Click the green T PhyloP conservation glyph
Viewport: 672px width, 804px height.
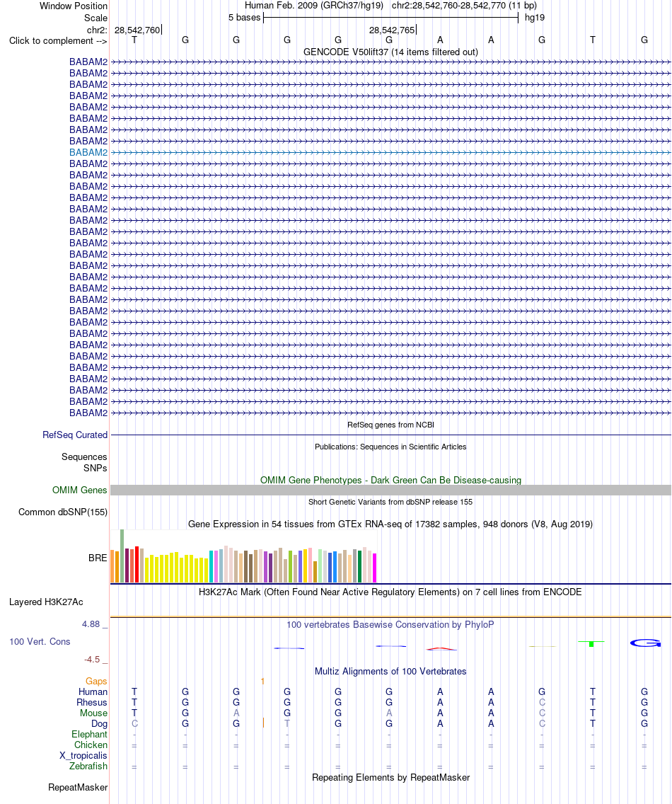(591, 643)
